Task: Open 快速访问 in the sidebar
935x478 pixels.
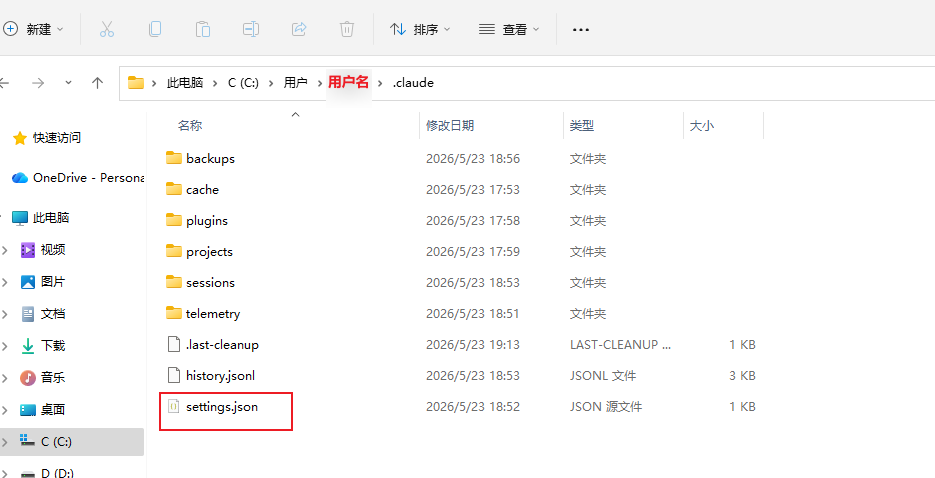Action: click(x=47, y=138)
